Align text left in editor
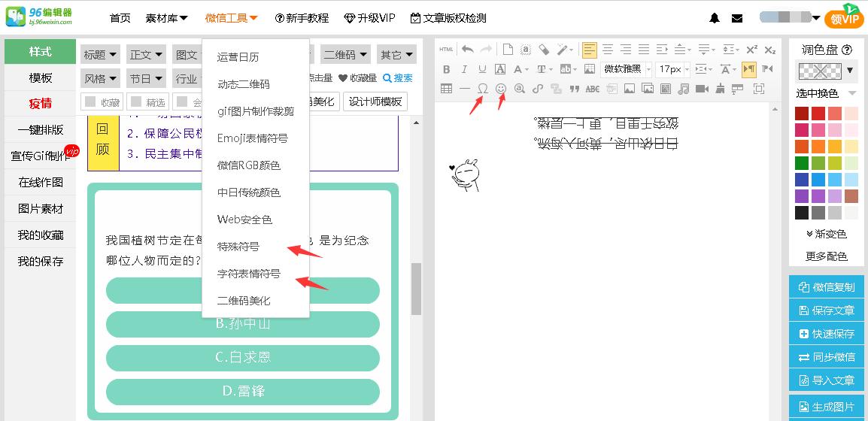Image resolution: width=868 pixels, height=421 pixels. coord(590,50)
